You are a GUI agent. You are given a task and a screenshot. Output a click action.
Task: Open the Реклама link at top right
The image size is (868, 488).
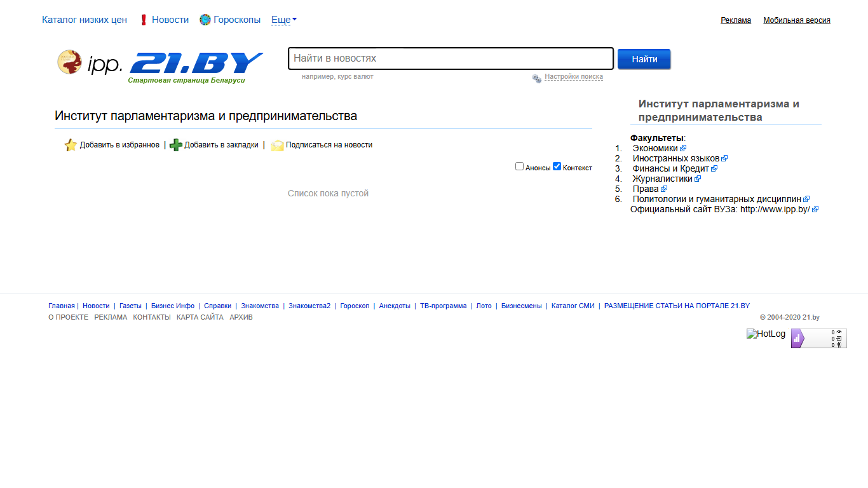tap(736, 20)
